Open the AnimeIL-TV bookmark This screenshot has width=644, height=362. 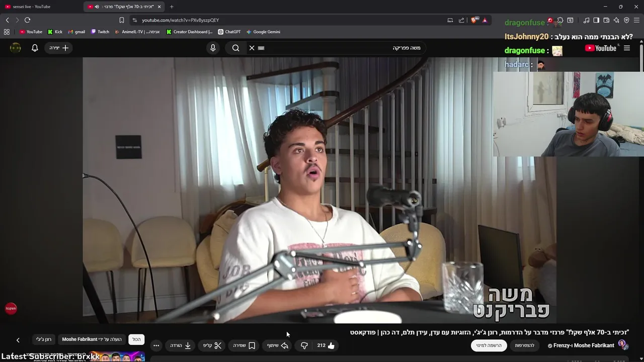[137, 32]
